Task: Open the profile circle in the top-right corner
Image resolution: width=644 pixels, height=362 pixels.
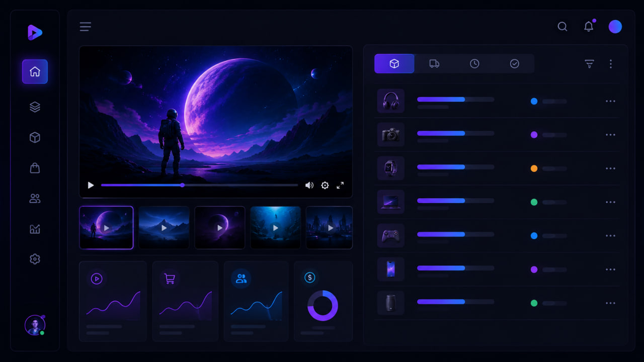Action: [615, 27]
